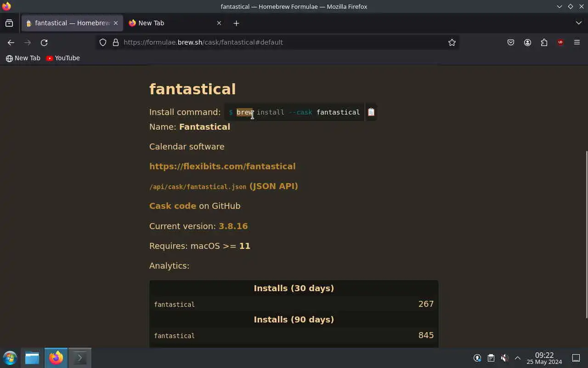Open the taskbar start menu

(x=10, y=358)
